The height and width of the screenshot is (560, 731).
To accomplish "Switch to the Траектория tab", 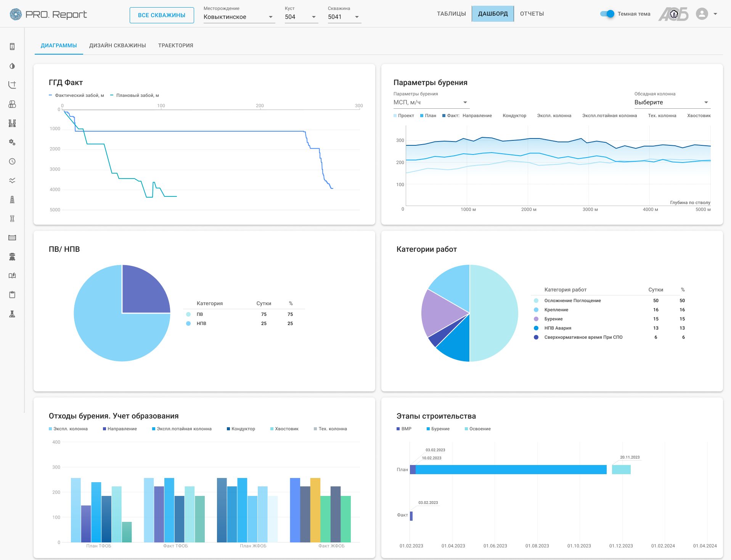I will (175, 45).
